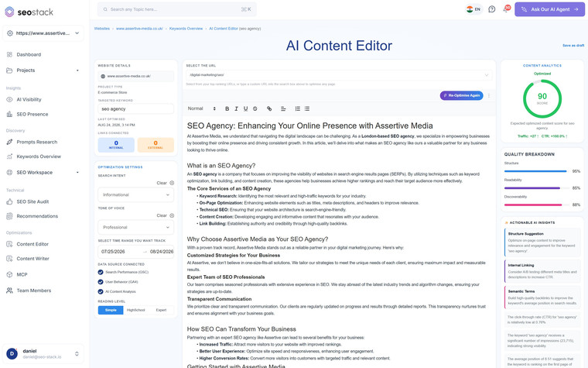Toggle AI Content Analysis checkbox
Viewport: 588px width, 368px height.
pyautogui.click(x=101, y=292)
